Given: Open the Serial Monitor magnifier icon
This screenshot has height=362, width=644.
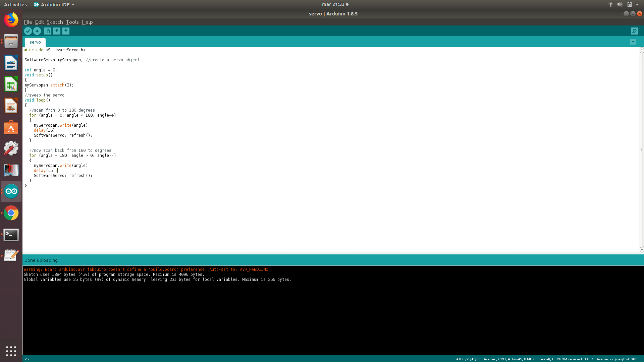Looking at the screenshot, I should pyautogui.click(x=634, y=31).
